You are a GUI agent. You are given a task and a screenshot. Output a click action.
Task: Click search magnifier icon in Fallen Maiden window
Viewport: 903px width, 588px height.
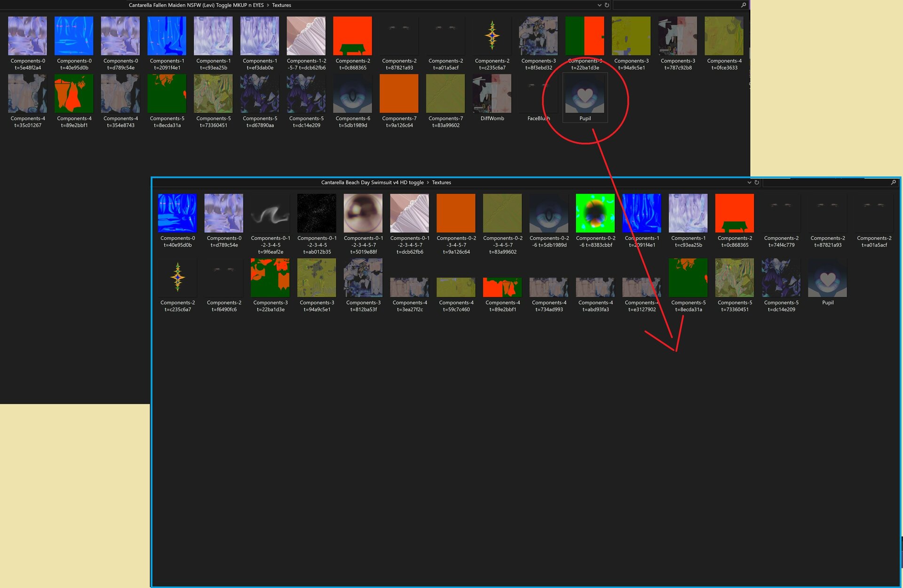point(744,5)
